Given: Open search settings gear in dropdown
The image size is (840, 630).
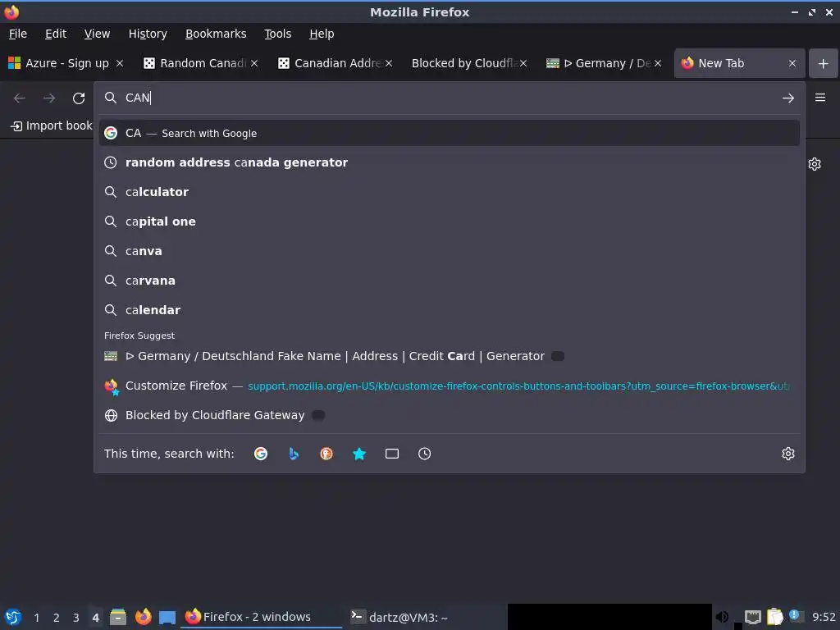Looking at the screenshot, I should (788, 454).
